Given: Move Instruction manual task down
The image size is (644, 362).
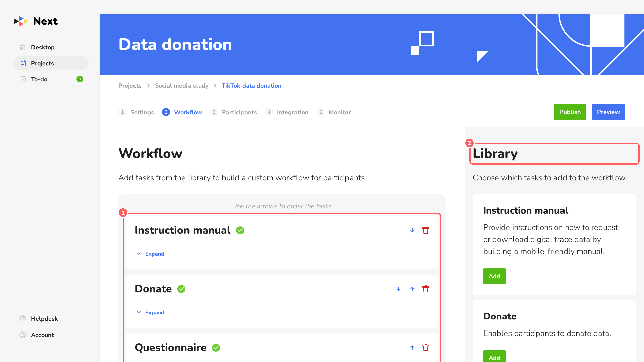Looking at the screenshot, I should tap(412, 230).
